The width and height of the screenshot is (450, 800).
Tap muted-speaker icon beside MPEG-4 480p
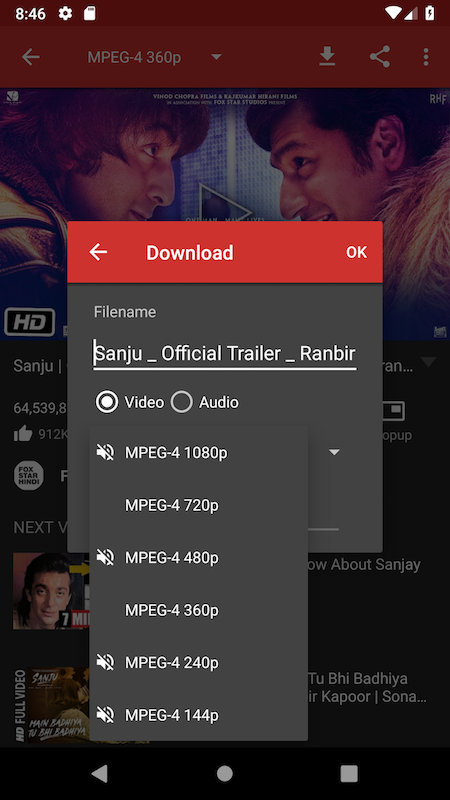click(105, 557)
